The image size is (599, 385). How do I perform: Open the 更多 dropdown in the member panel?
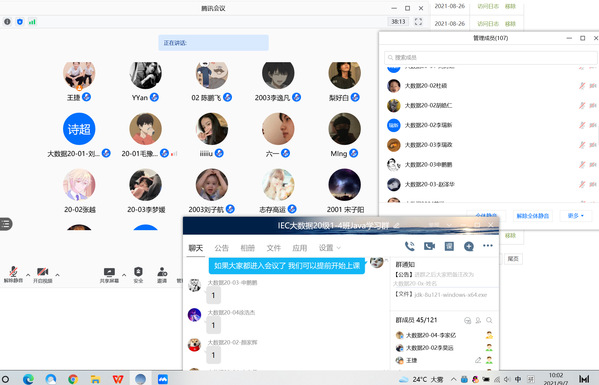coord(576,216)
